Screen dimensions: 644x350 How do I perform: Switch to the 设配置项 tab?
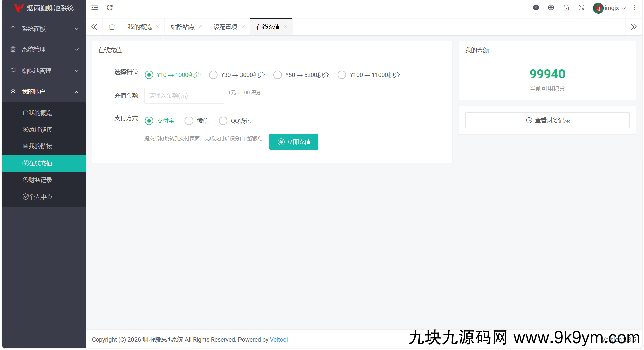click(225, 27)
